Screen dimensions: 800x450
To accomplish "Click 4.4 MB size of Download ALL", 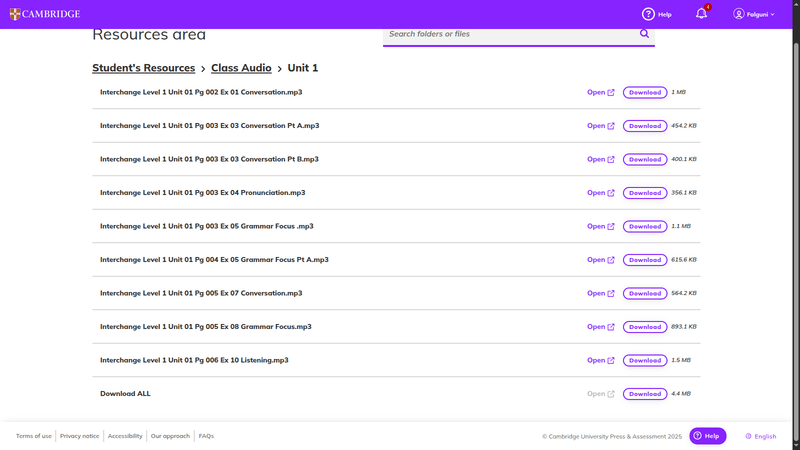I will (681, 394).
